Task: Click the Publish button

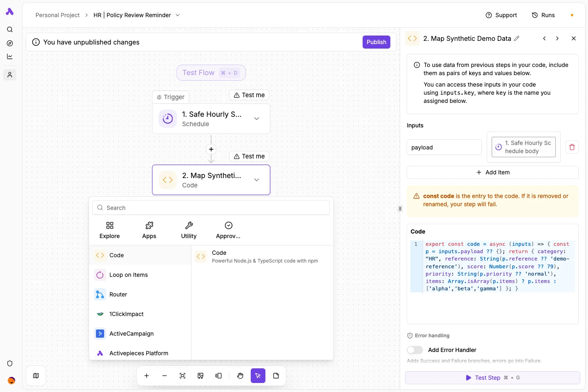Action: click(x=376, y=42)
